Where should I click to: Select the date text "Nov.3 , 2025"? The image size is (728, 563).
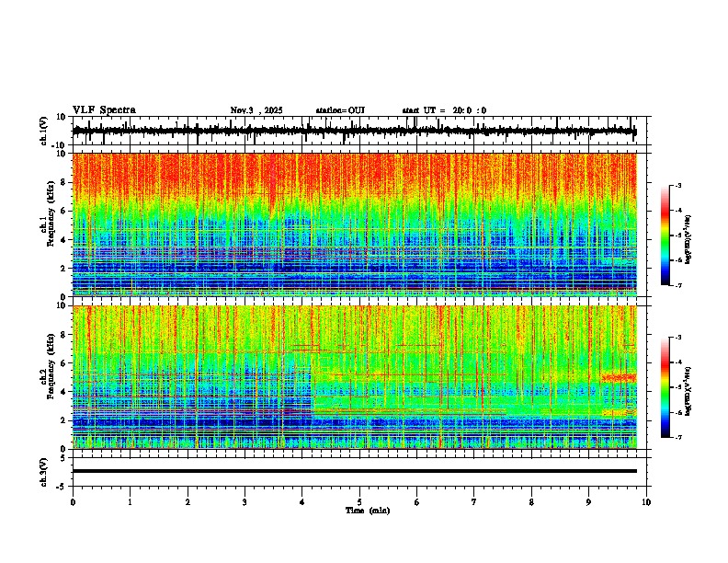[x=256, y=110]
